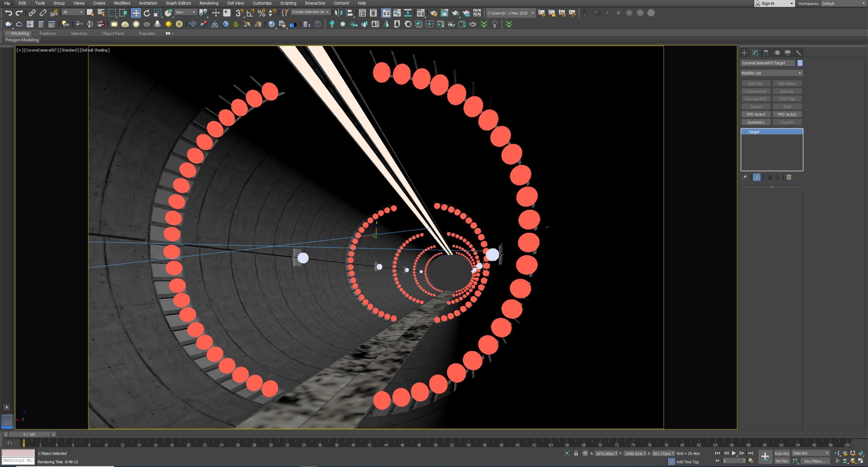Click the Unlink Selection icon
The image size is (868, 467).
43,13
